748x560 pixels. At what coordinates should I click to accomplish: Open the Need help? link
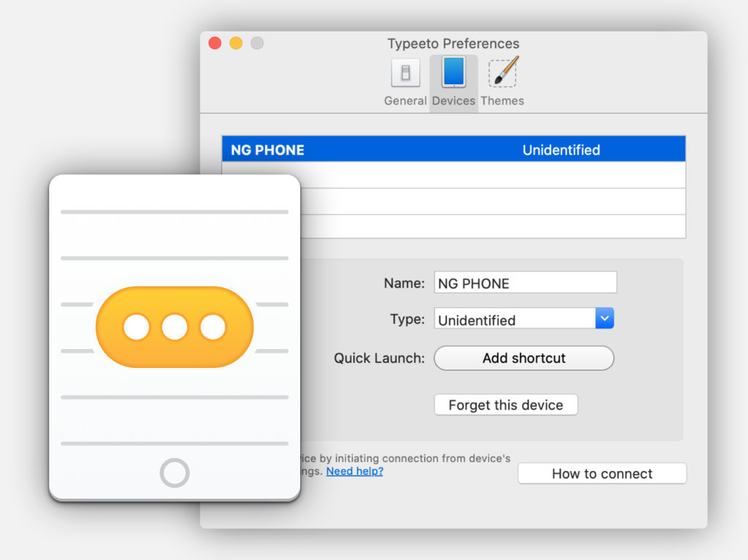point(354,471)
